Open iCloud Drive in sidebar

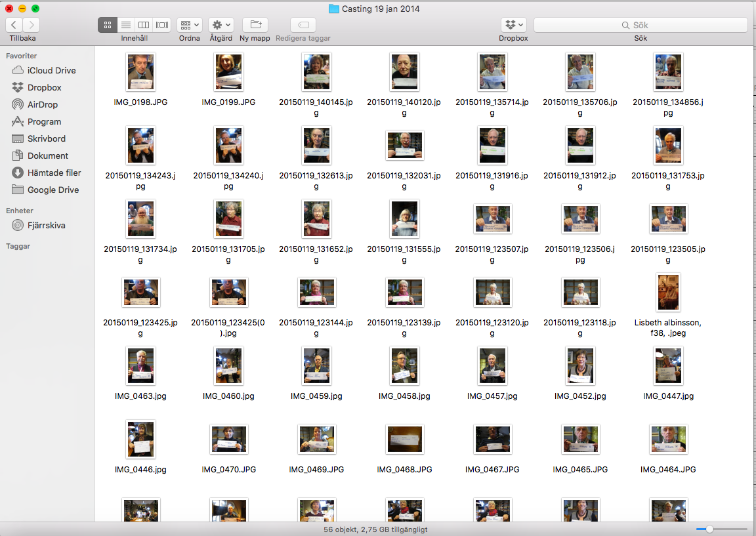[x=51, y=70]
